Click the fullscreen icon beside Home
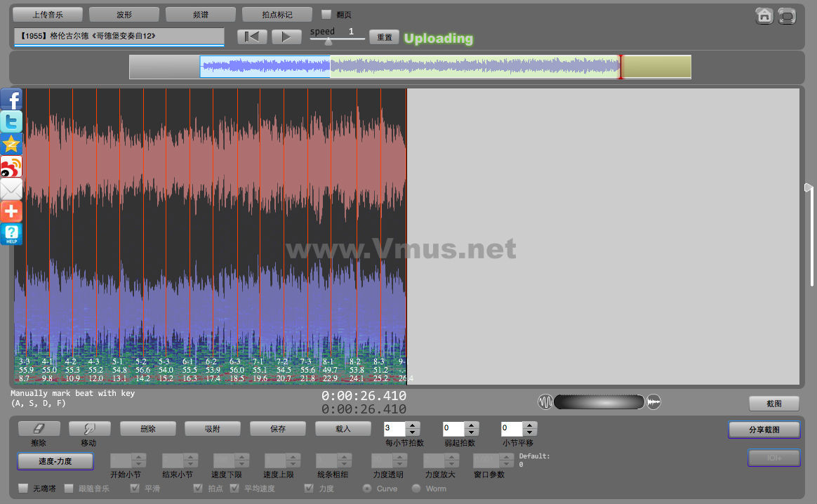This screenshot has height=504, width=817. 787,15
